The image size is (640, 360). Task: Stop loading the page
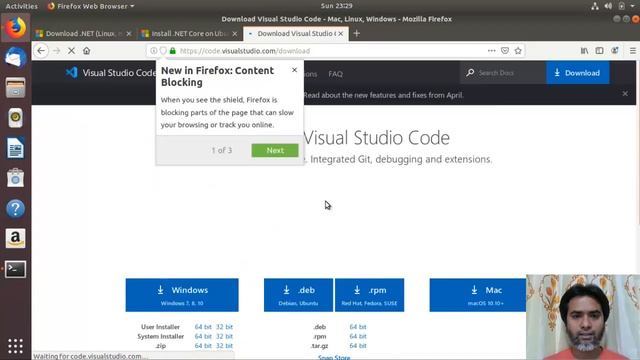[71, 51]
